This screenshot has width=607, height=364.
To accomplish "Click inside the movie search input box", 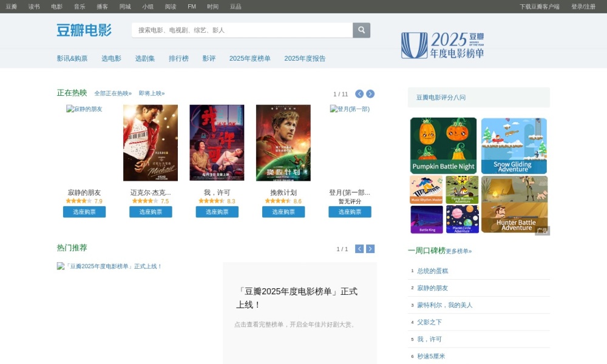I will coord(237,30).
